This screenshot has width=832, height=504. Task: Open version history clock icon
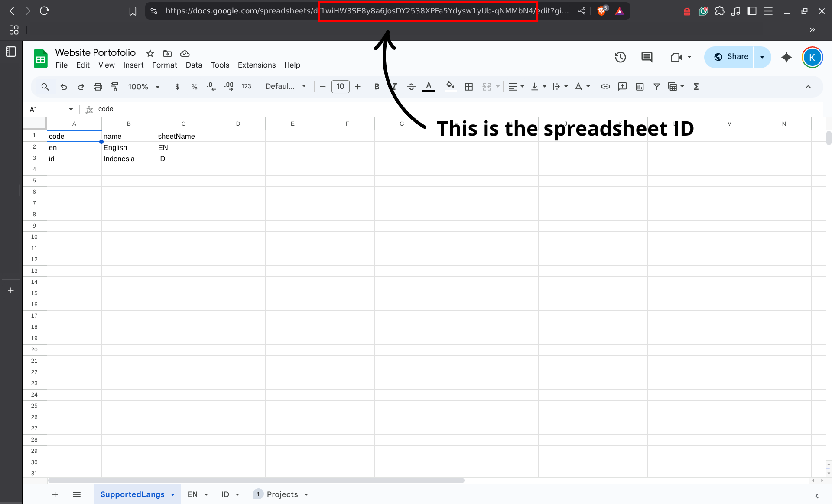coord(620,57)
